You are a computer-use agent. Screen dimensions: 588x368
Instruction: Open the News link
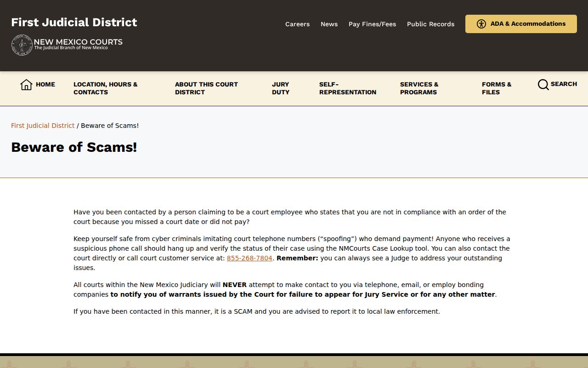point(329,24)
